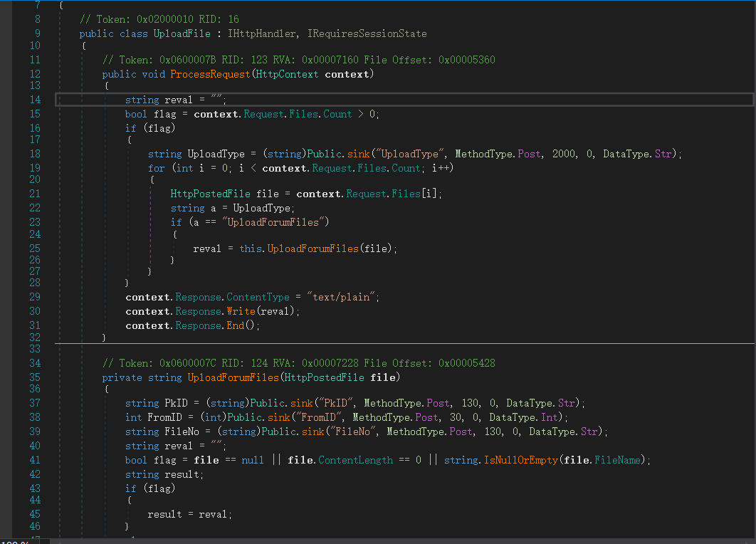Screen dimensions: 756x544
Task: Click the ContentType property on line 29
Action: [x=258, y=298]
